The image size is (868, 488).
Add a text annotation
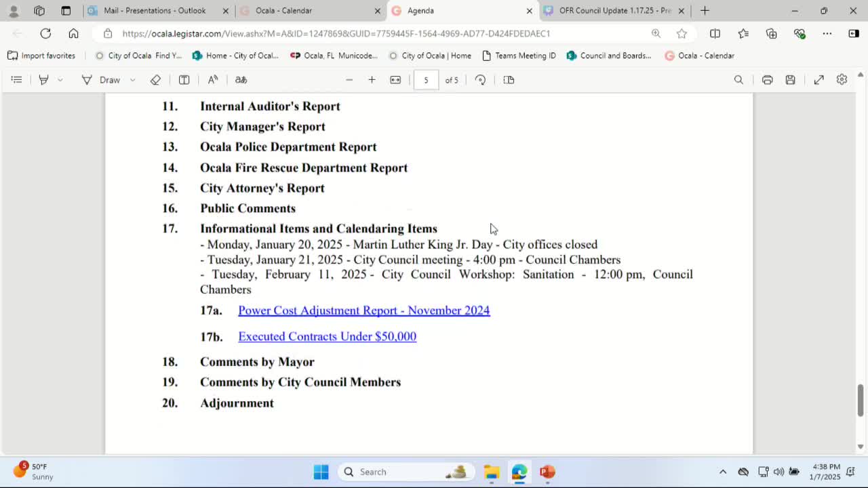(x=184, y=79)
